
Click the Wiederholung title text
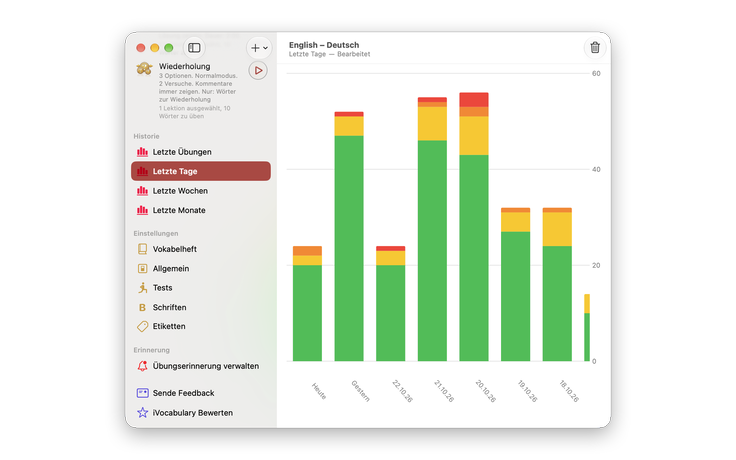pos(184,67)
